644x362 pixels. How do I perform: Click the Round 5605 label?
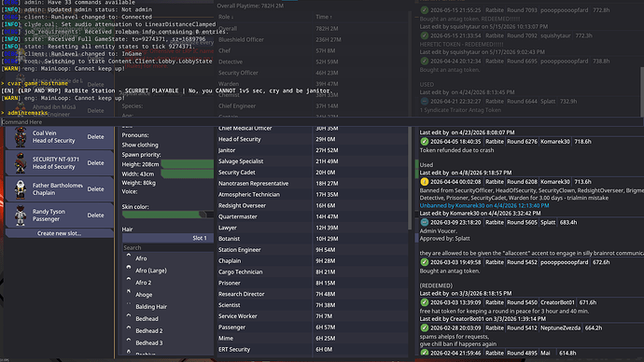(522, 222)
